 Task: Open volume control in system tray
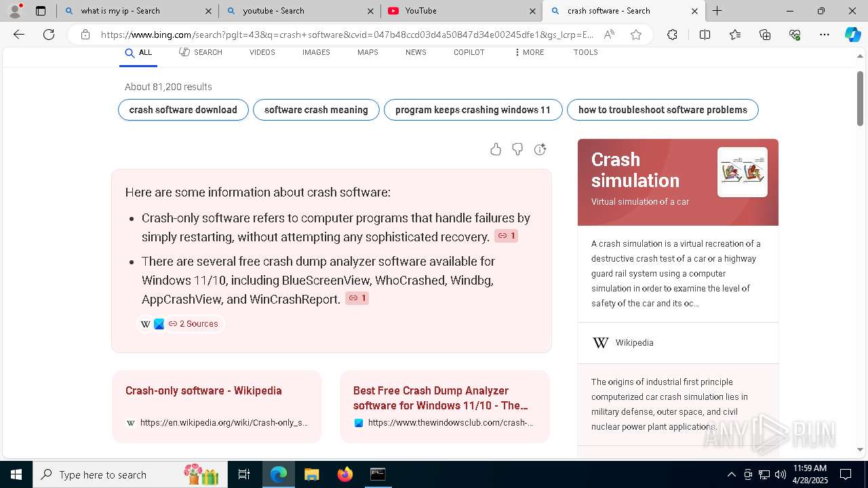click(x=780, y=474)
